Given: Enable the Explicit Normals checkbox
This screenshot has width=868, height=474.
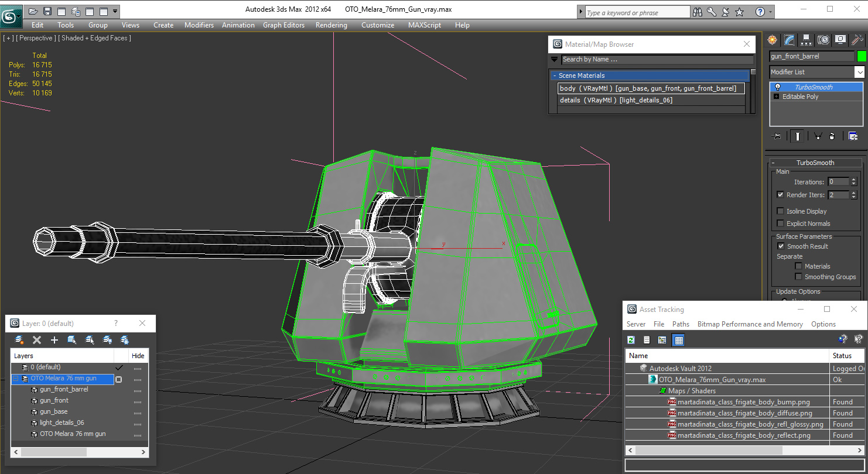Looking at the screenshot, I should [780, 224].
